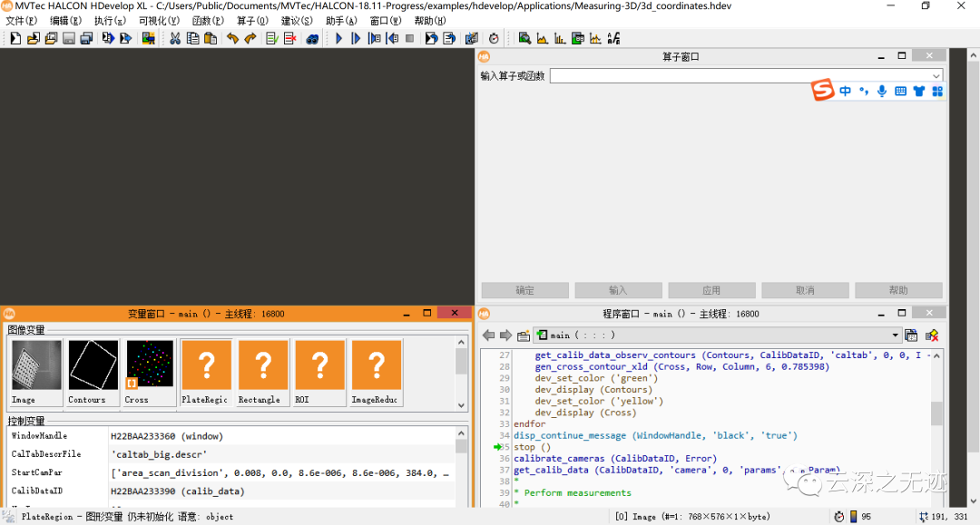Click the binoculars Find icon
The height and width of the screenshot is (525, 980).
coord(311,38)
